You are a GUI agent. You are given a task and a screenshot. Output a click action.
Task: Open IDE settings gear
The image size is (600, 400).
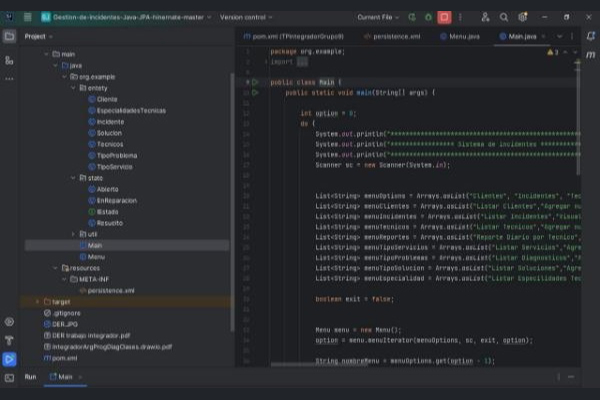pyautogui.click(x=523, y=17)
